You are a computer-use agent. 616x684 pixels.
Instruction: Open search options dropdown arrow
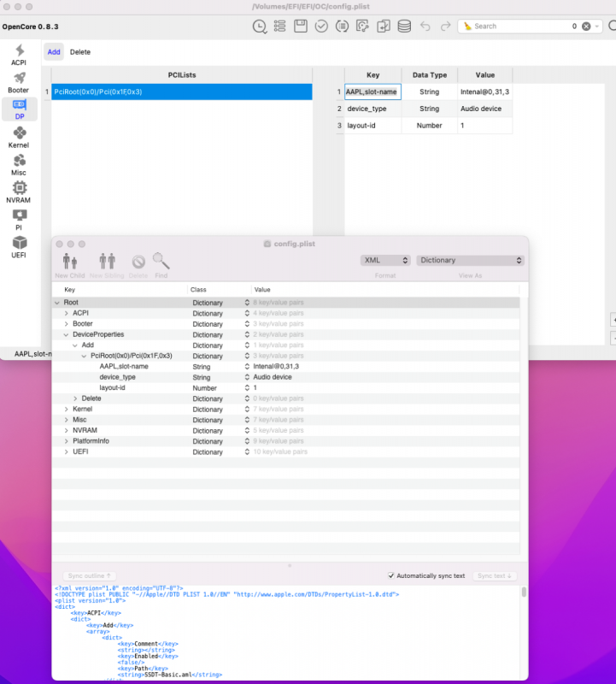point(597,27)
